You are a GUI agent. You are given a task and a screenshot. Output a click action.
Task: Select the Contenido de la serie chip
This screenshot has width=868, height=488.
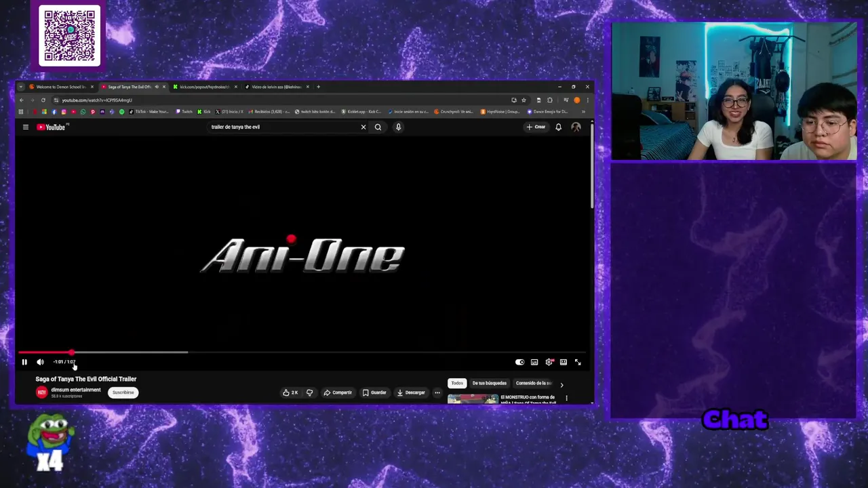pos(534,383)
